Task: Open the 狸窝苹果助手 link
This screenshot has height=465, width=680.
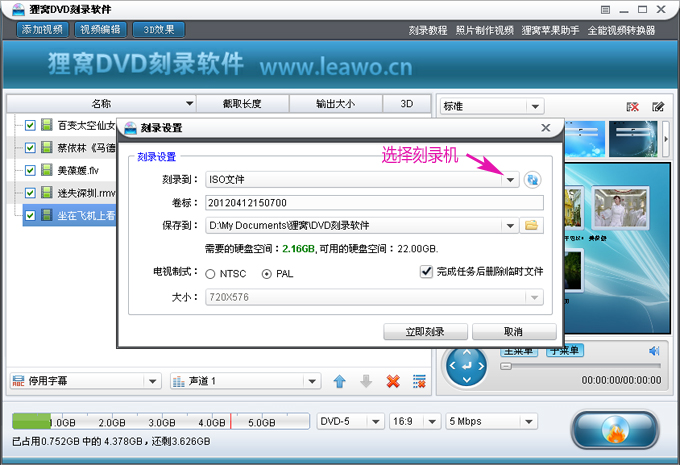Action: point(550,30)
